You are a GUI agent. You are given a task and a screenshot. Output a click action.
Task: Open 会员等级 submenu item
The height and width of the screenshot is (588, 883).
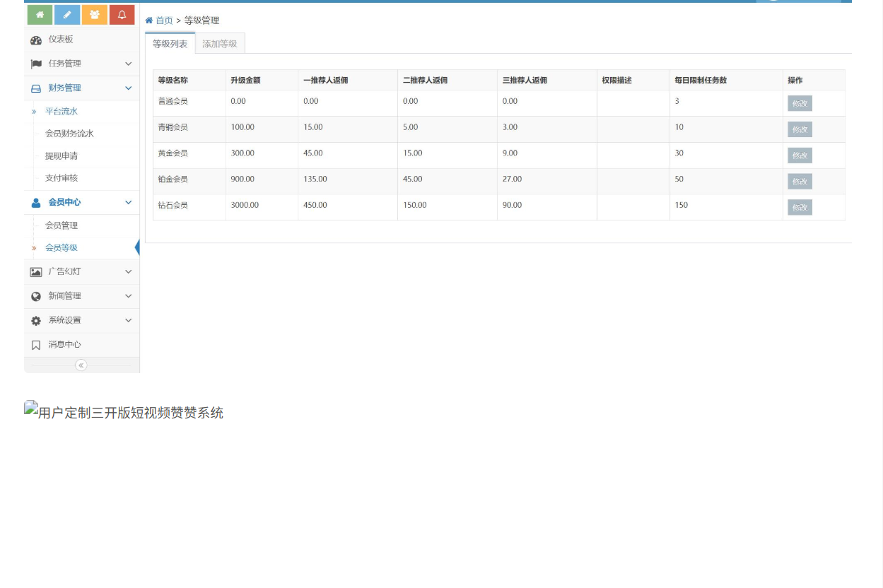click(62, 248)
